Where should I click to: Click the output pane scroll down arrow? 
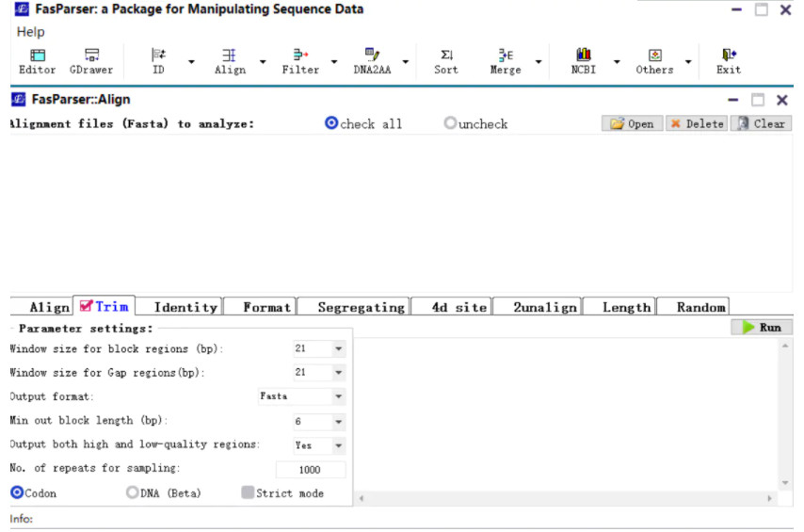[785, 483]
